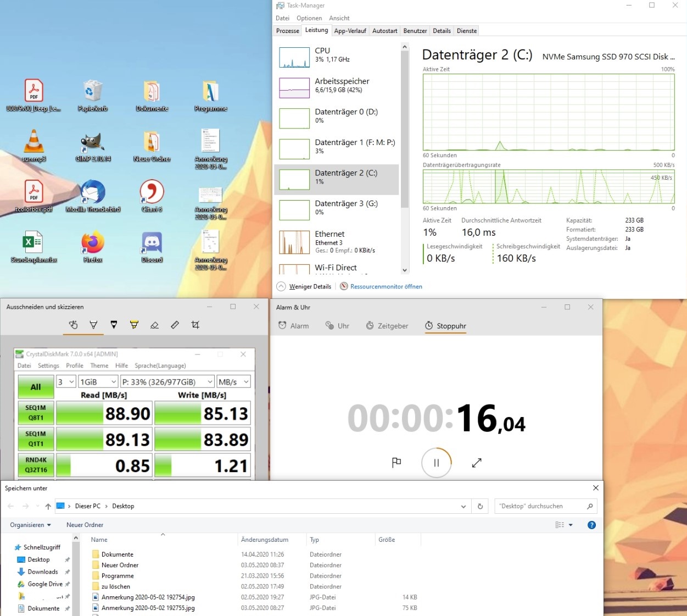Switch to the Dienste tab
This screenshot has width=687, height=616.
pyautogui.click(x=467, y=31)
